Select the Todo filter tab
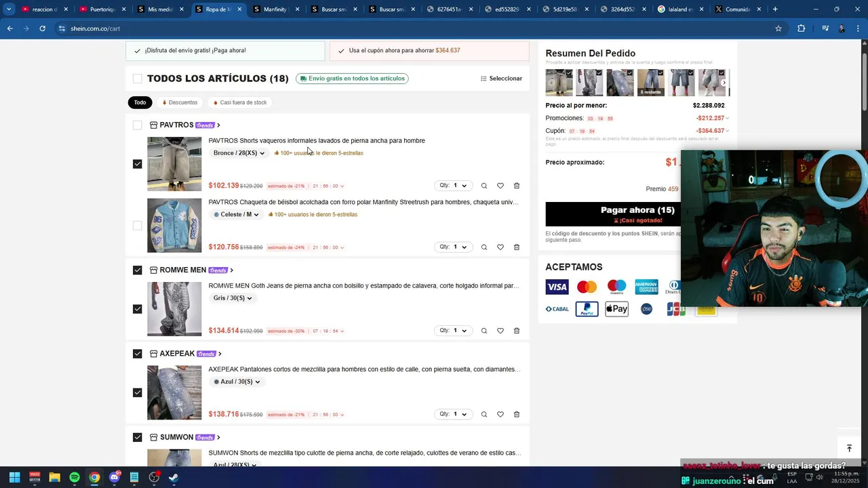 click(x=140, y=103)
